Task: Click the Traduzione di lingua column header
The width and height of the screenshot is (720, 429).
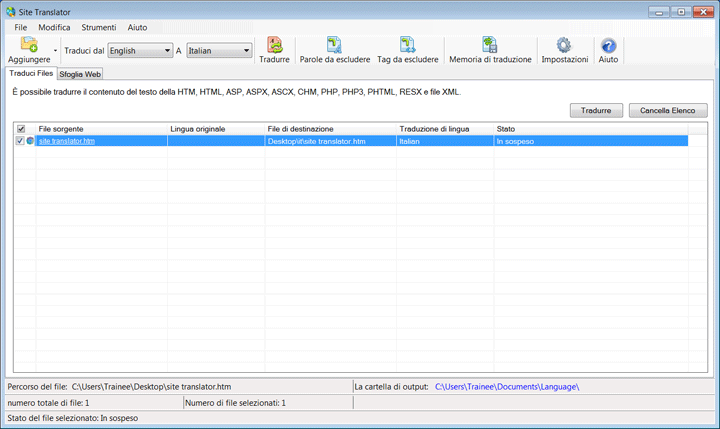Action: (444, 129)
